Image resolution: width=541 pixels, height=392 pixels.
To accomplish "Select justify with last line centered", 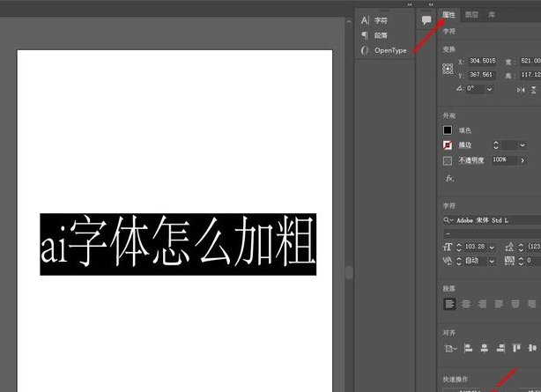I will (515, 304).
